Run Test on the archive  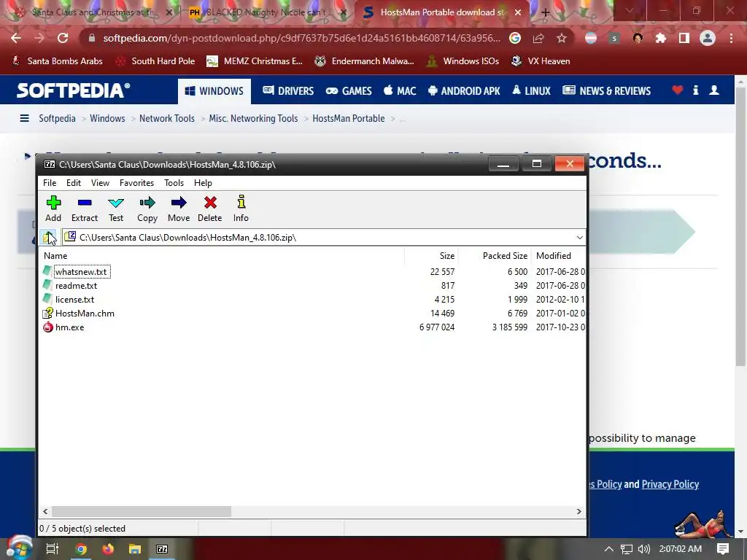point(116,209)
